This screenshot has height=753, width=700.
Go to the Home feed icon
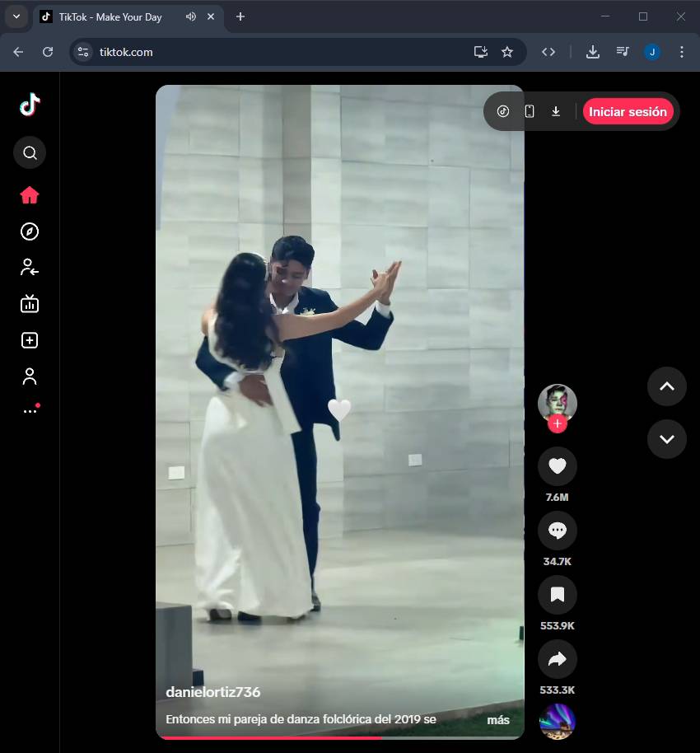[x=30, y=195]
